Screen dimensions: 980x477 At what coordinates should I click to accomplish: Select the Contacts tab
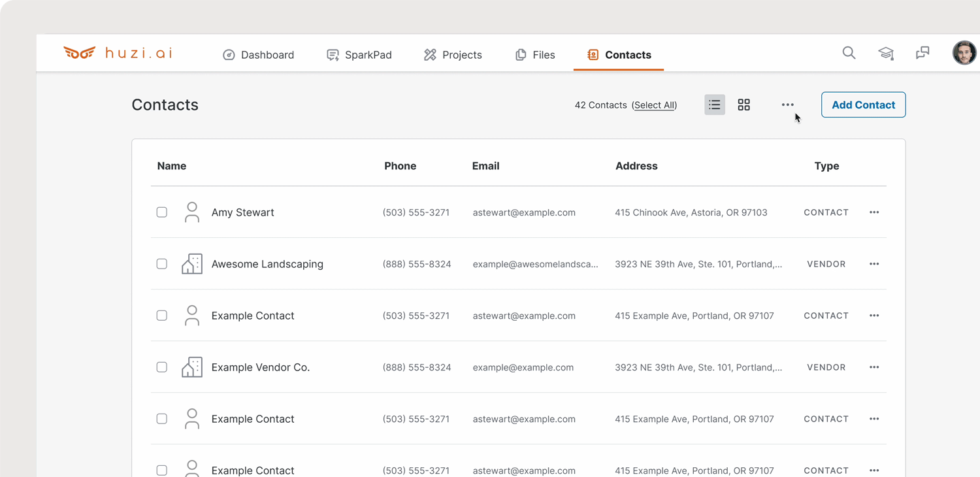point(619,55)
